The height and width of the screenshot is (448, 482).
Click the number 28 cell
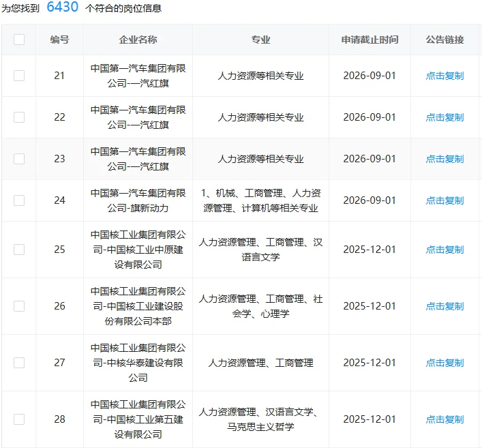click(59, 419)
